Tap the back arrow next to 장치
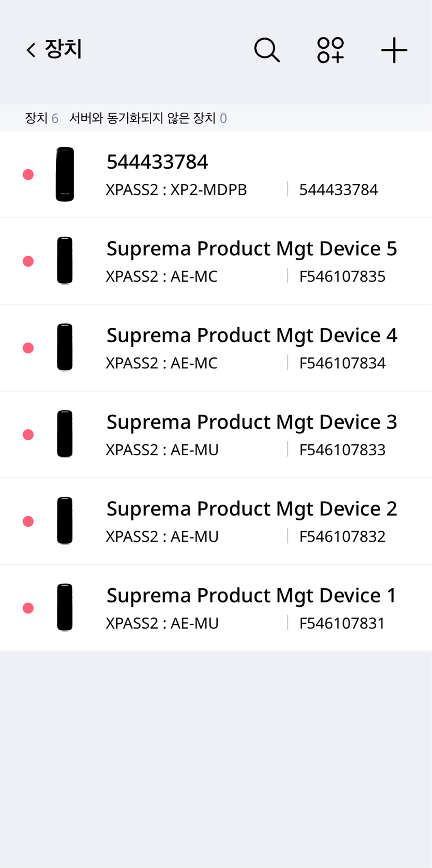The width and height of the screenshot is (432, 868). pos(31,50)
